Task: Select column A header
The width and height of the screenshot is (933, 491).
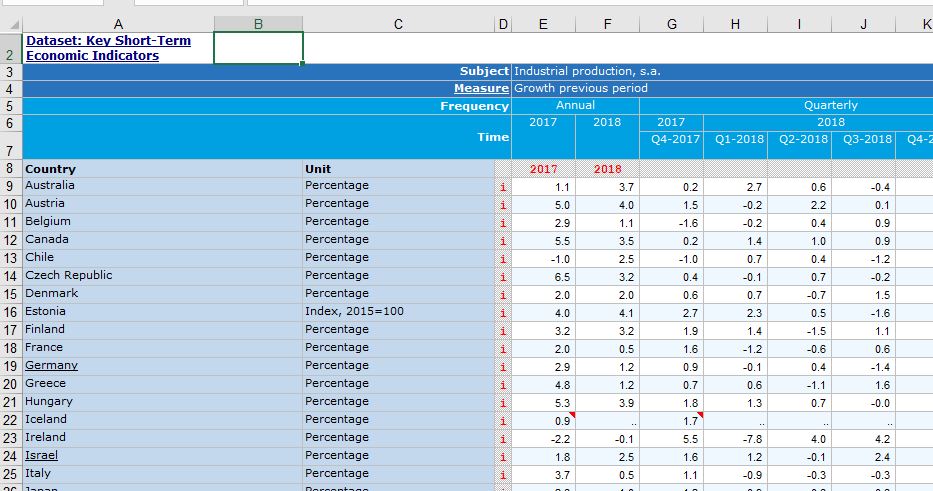Action: (118, 24)
